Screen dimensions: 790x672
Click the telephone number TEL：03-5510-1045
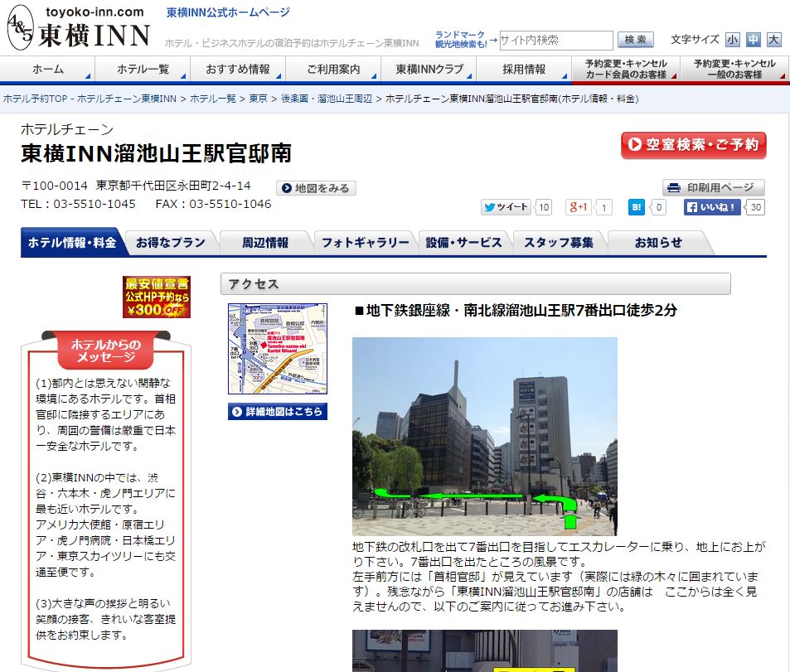pos(78,204)
